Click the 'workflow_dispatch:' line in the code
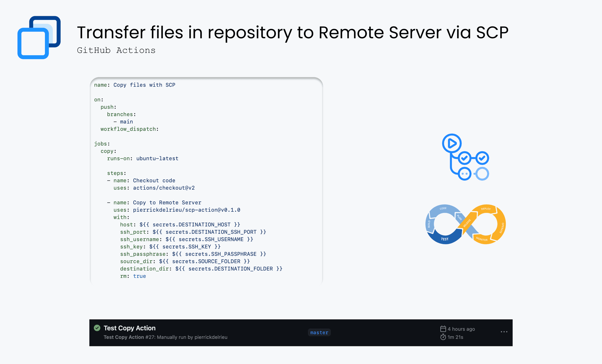 pyautogui.click(x=130, y=129)
